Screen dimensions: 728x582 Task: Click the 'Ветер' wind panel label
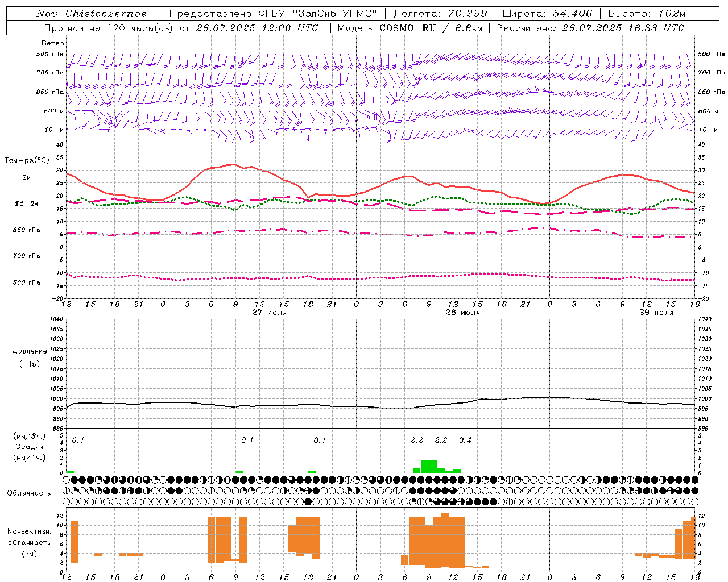(53, 43)
